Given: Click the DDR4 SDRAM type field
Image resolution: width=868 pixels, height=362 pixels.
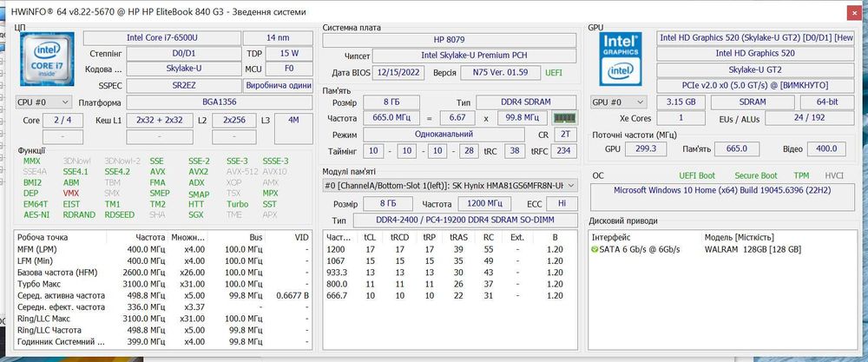Looking at the screenshot, I should point(526,102).
